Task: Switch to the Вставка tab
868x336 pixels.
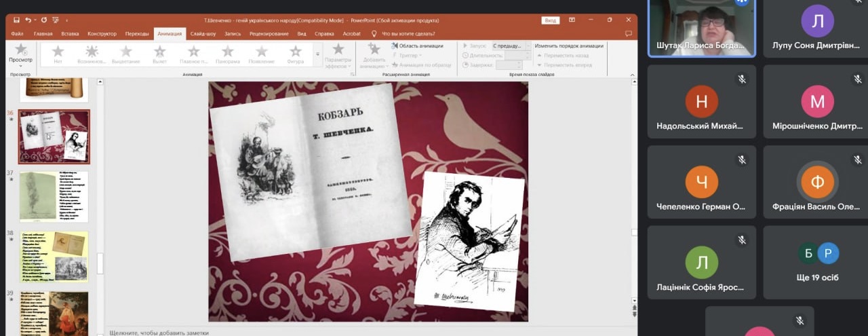Action: [70, 33]
